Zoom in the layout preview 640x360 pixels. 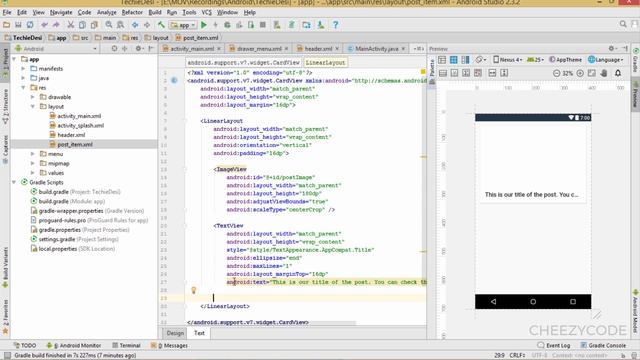click(x=580, y=73)
